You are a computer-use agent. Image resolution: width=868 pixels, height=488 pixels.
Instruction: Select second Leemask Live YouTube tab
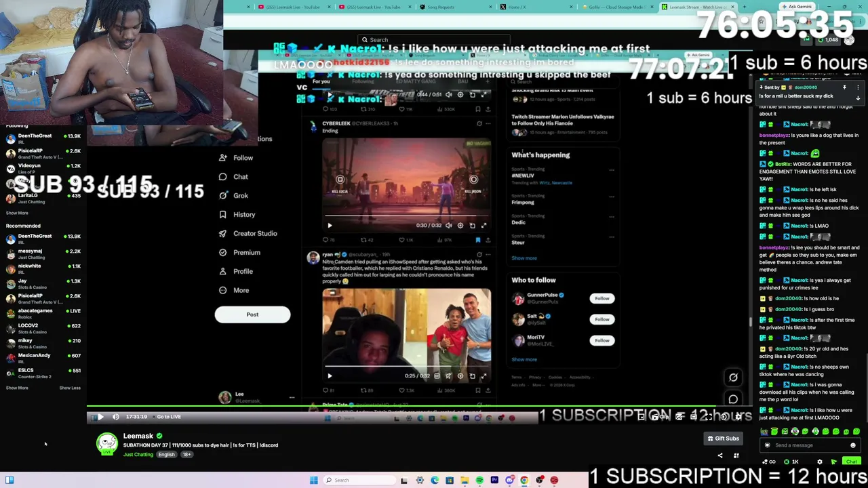click(373, 7)
